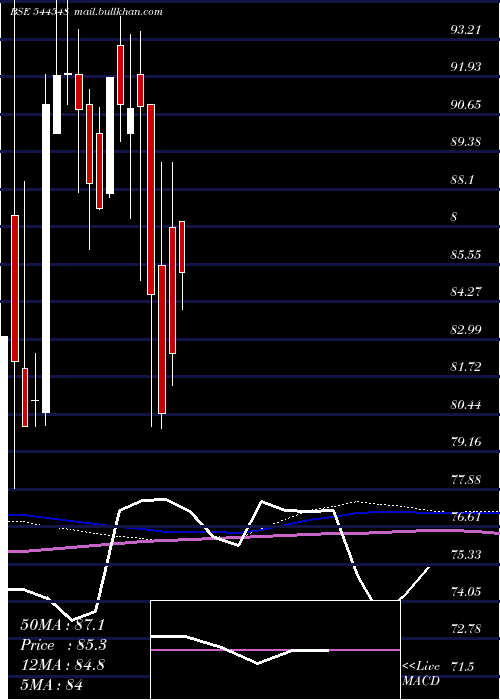
Task: Select the 76.61 price axis label
Action: (x=466, y=517)
